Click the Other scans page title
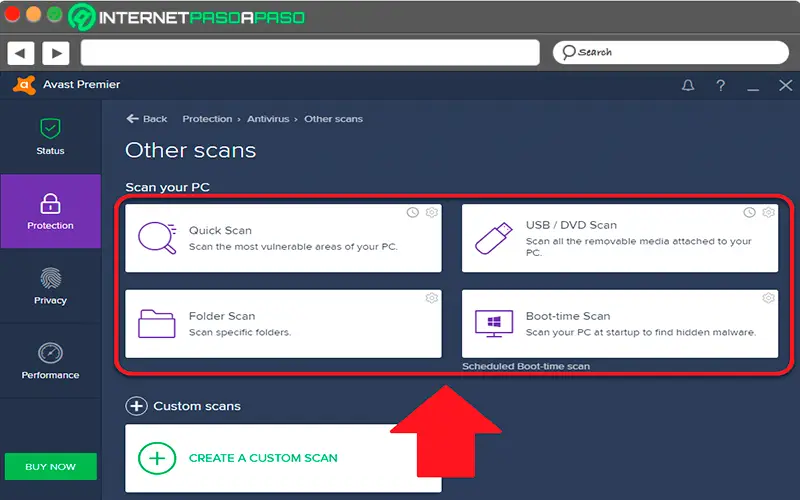 point(190,150)
